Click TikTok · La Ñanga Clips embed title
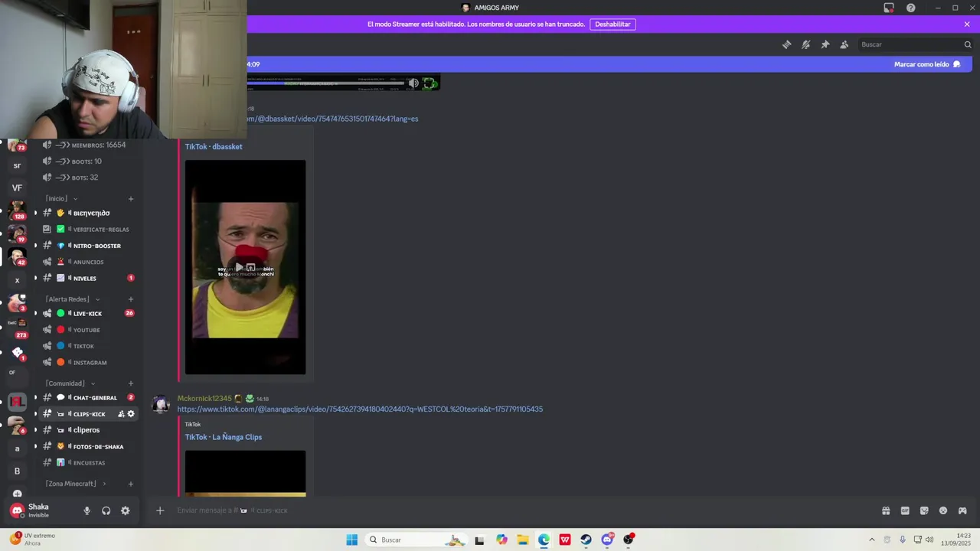 pyautogui.click(x=224, y=437)
